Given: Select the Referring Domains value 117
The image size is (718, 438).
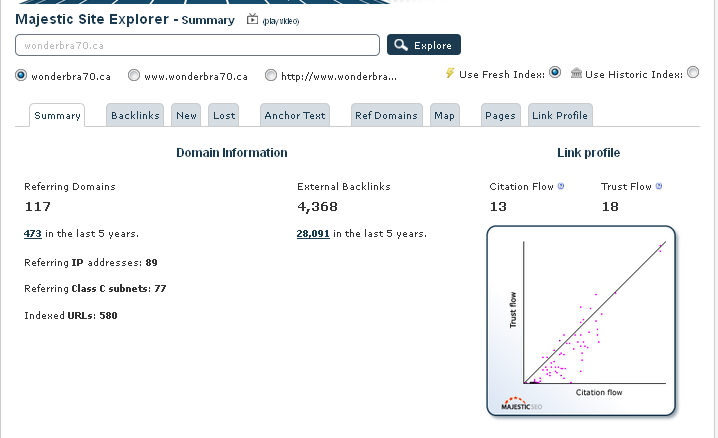Looking at the screenshot, I should (38, 206).
